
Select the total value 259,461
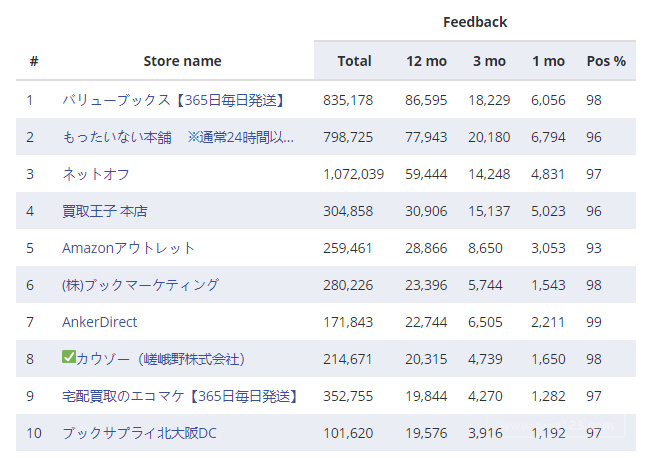pyautogui.click(x=347, y=248)
